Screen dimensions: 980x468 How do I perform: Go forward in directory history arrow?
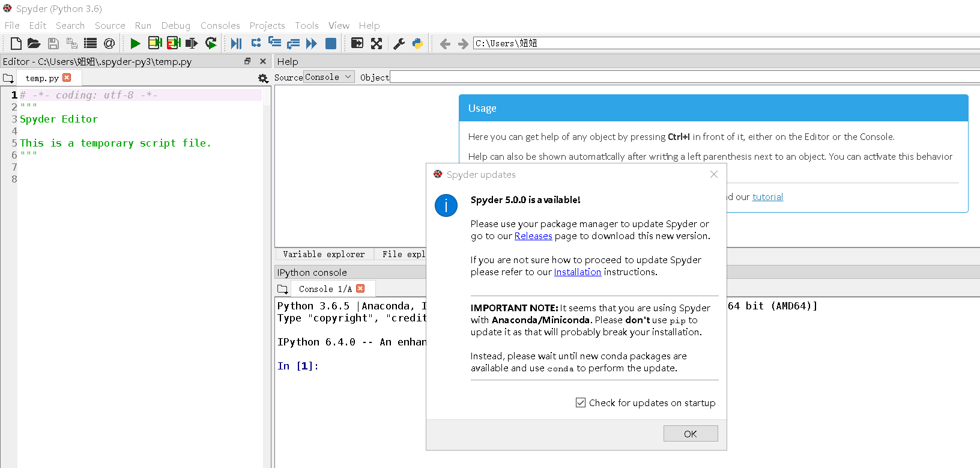[x=463, y=43]
